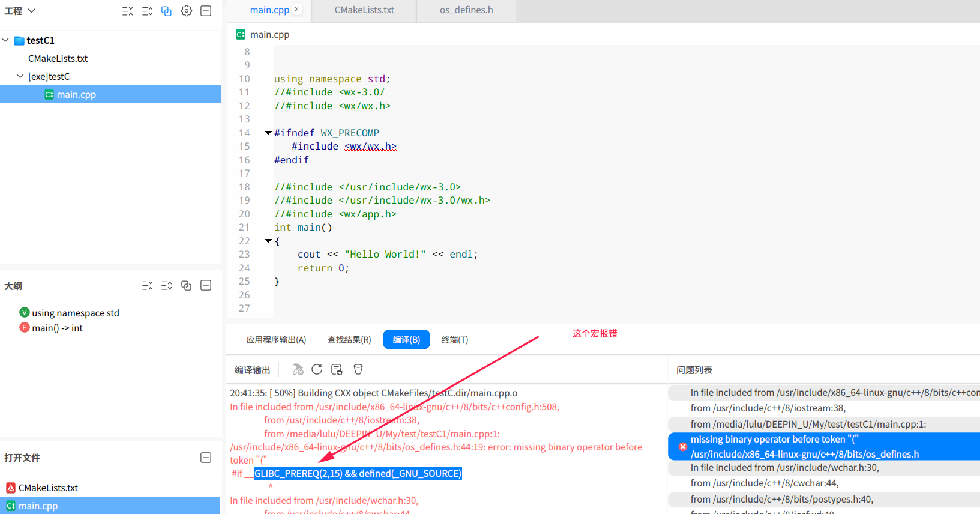Screen dimensions: 980x514
Task: Open the 查找结果(R) tab
Action: point(349,340)
